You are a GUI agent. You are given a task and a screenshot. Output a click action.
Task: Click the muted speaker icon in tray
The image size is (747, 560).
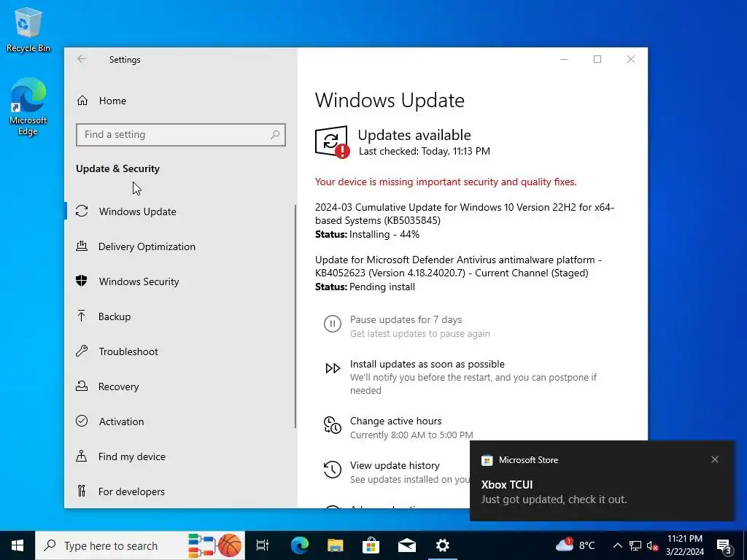tap(653, 546)
